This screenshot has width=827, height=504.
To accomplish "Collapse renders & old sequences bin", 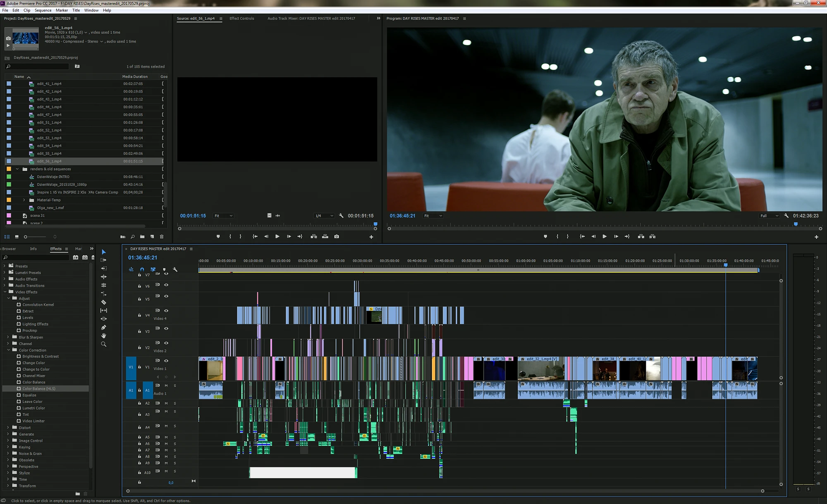I will 17,169.
